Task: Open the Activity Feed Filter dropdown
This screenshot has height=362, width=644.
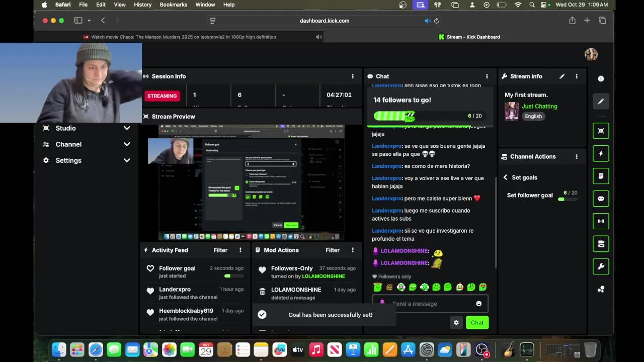Action: click(x=220, y=250)
